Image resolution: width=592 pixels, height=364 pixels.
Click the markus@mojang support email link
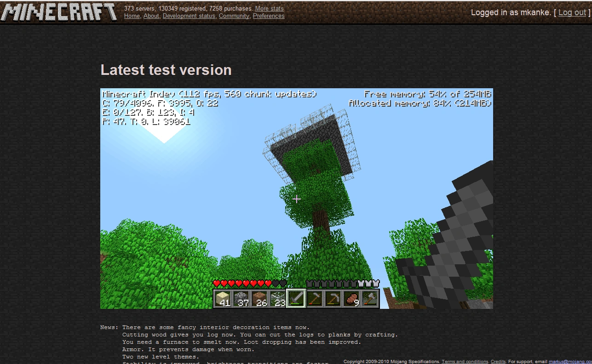tap(570, 362)
